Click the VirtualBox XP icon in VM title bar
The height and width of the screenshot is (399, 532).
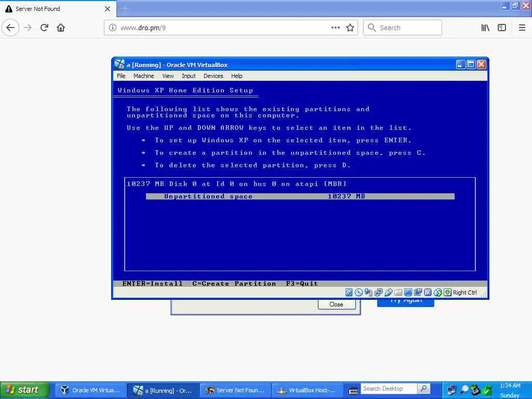coord(119,64)
